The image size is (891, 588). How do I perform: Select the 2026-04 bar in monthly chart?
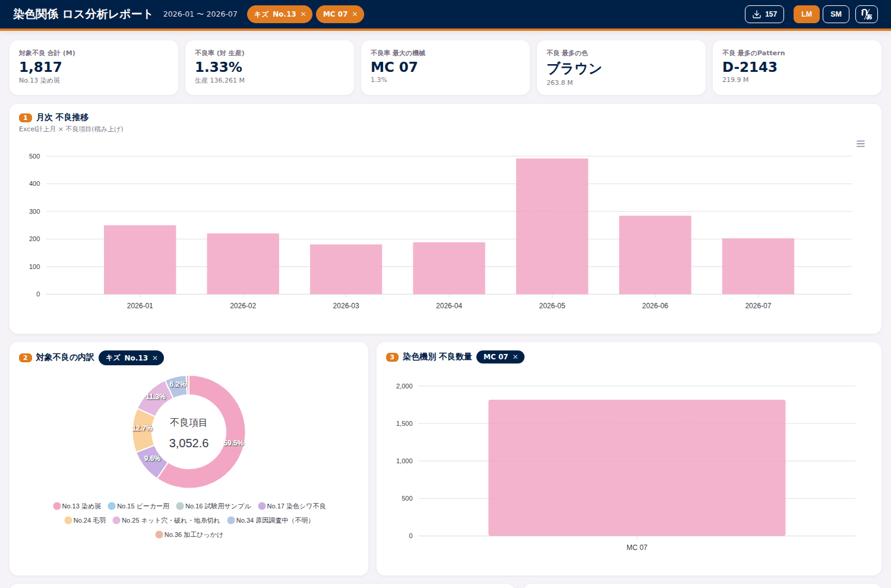(x=449, y=268)
